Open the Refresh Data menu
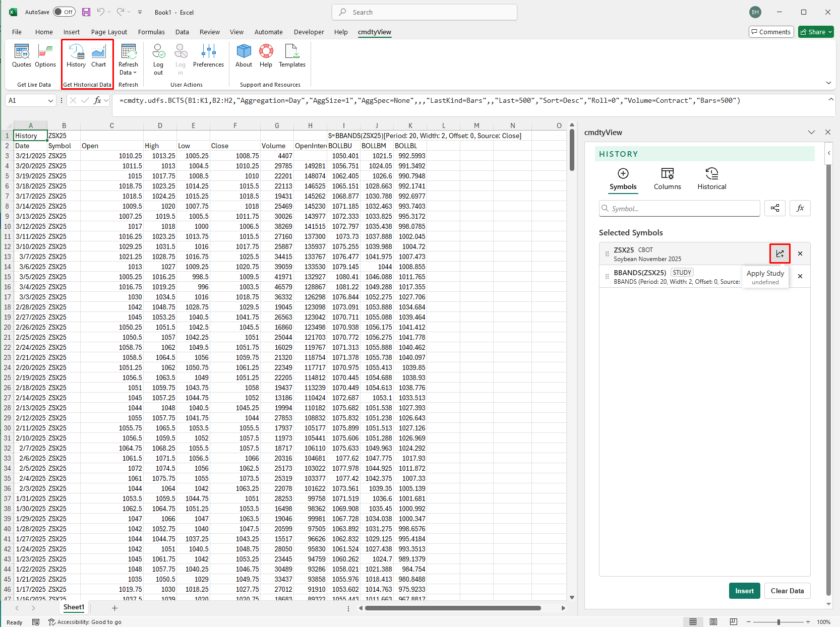Viewport: 840px width, 627px height. pyautogui.click(x=128, y=59)
